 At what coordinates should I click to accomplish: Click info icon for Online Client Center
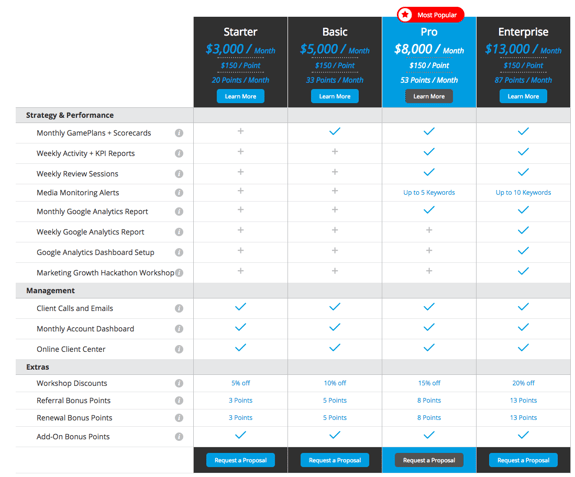point(179,349)
